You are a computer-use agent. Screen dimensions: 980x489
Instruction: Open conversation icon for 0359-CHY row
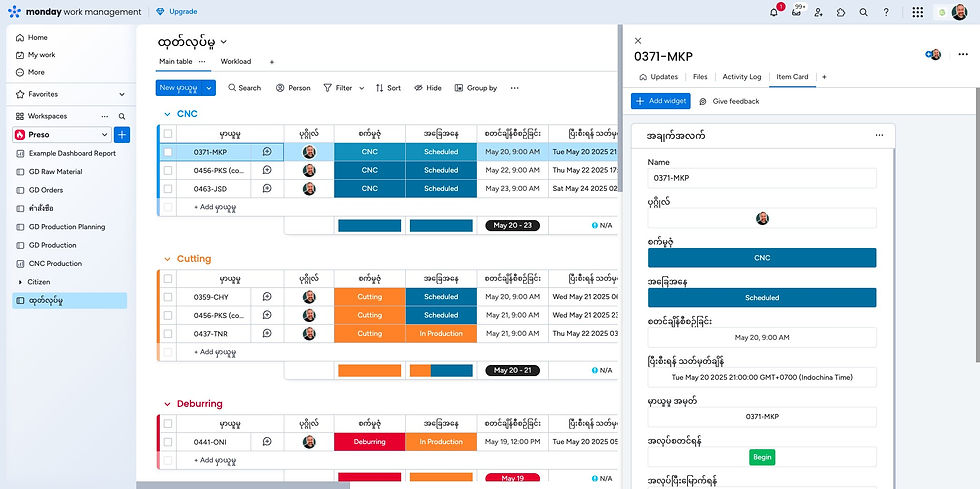pyautogui.click(x=267, y=297)
